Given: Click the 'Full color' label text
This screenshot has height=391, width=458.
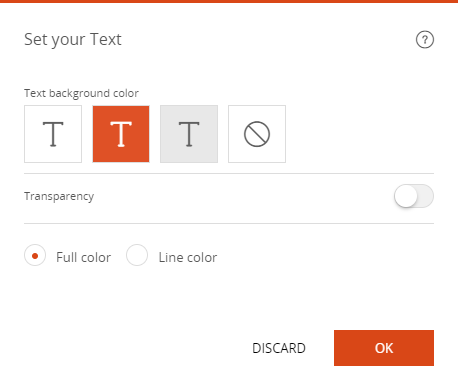Looking at the screenshot, I should point(83,257).
